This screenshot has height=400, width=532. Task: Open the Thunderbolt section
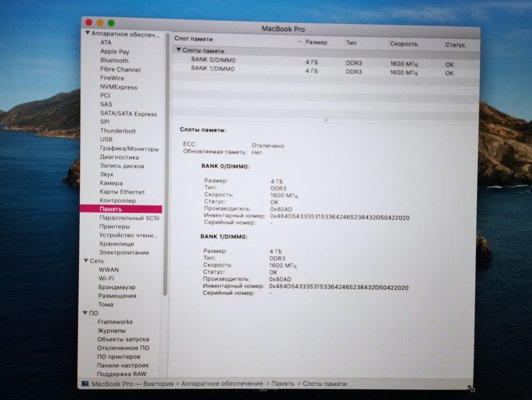pos(118,131)
